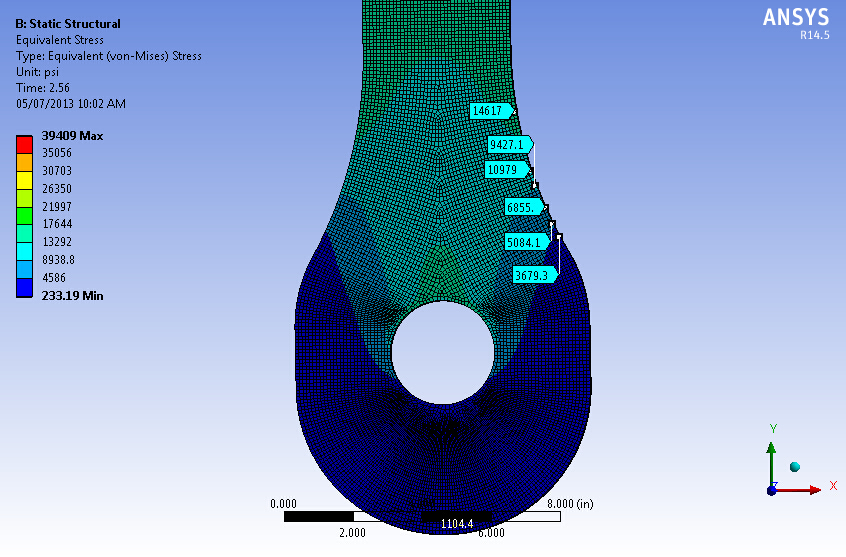This screenshot has height=557, width=846.
Task: Select the 5084.1 probe annotation
Action: pos(526,242)
